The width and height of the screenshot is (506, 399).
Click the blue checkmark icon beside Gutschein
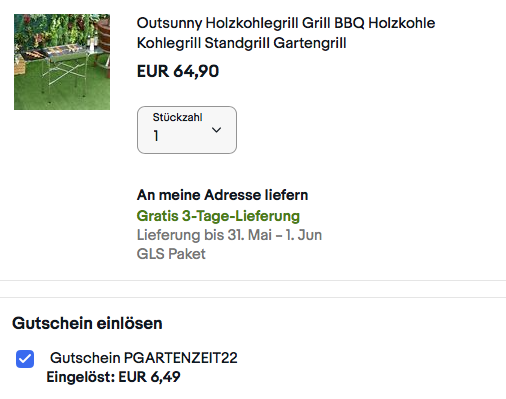pos(25,359)
